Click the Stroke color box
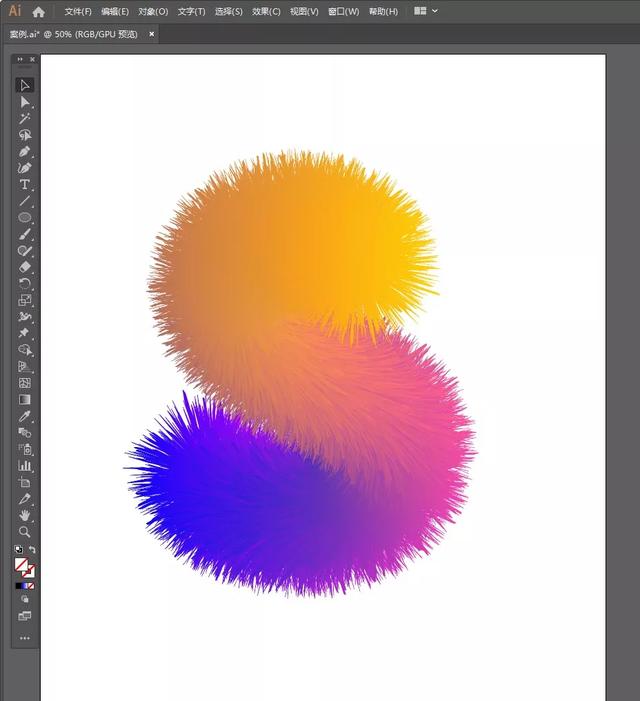This screenshot has width=640, height=701. (29, 572)
